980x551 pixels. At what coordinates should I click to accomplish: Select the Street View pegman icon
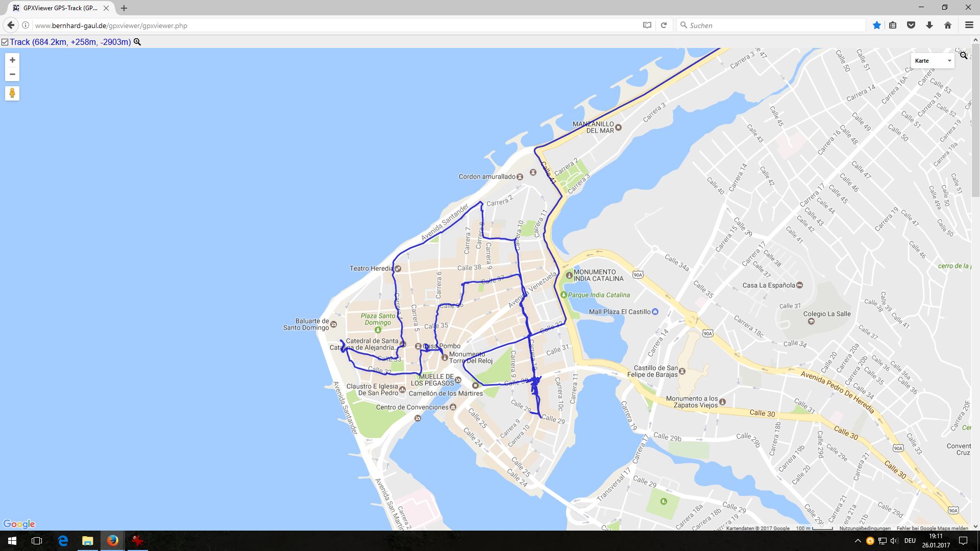click(12, 93)
